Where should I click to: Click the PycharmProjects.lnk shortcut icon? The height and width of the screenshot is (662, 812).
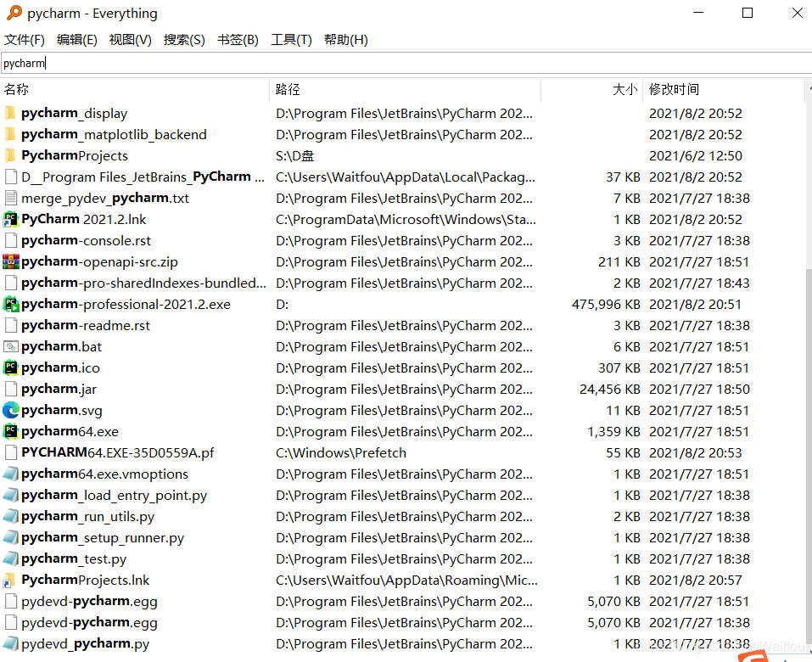(9, 581)
